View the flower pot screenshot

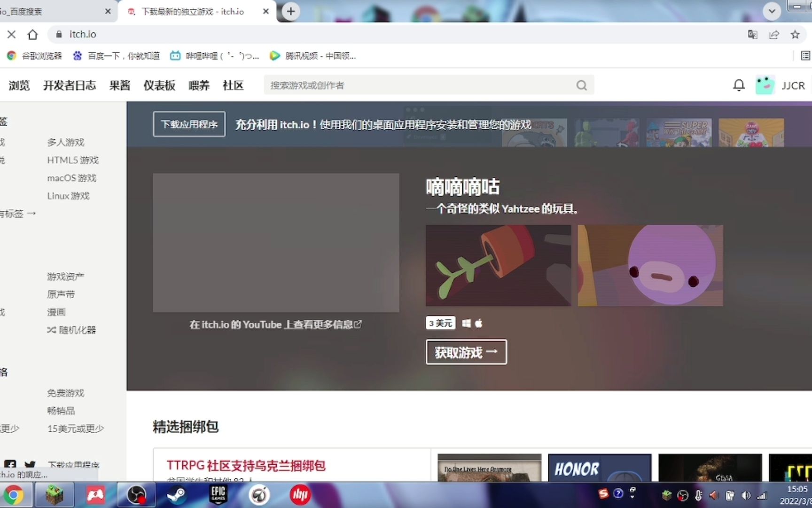pyautogui.click(x=499, y=266)
